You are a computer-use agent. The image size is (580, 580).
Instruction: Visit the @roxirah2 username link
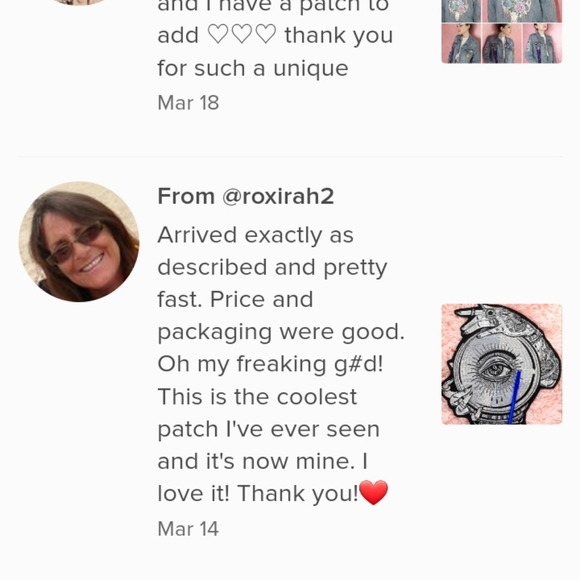[278, 196]
